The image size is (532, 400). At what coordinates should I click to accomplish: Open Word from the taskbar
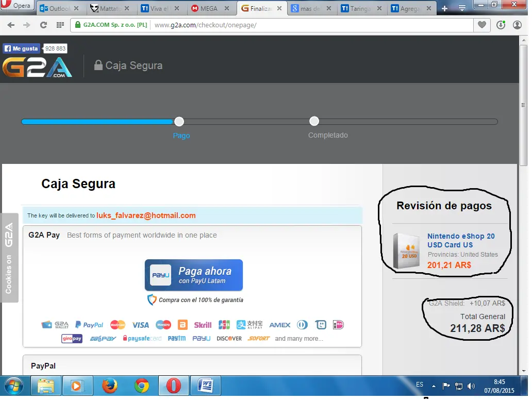tap(205, 386)
